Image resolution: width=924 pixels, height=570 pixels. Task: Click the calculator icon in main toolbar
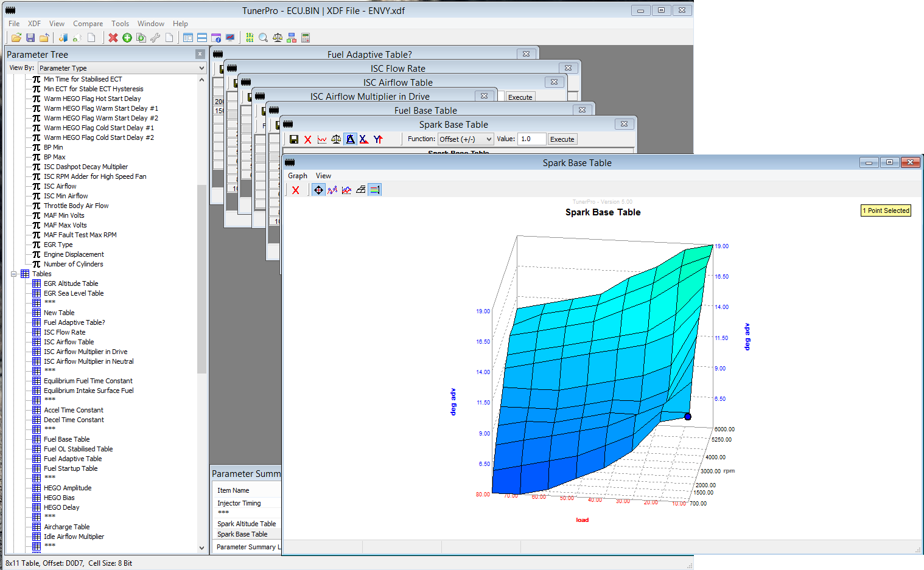click(306, 38)
